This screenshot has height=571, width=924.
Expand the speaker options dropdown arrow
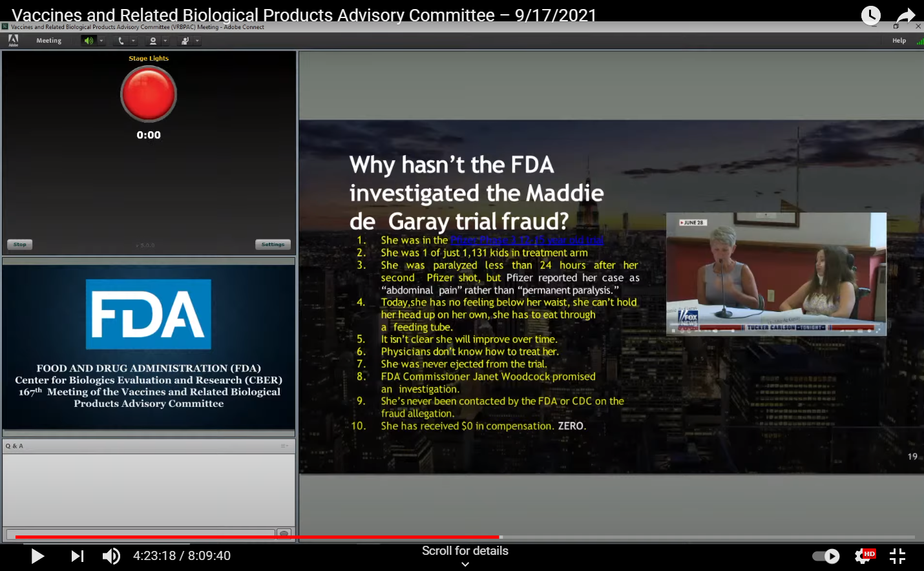click(x=101, y=41)
